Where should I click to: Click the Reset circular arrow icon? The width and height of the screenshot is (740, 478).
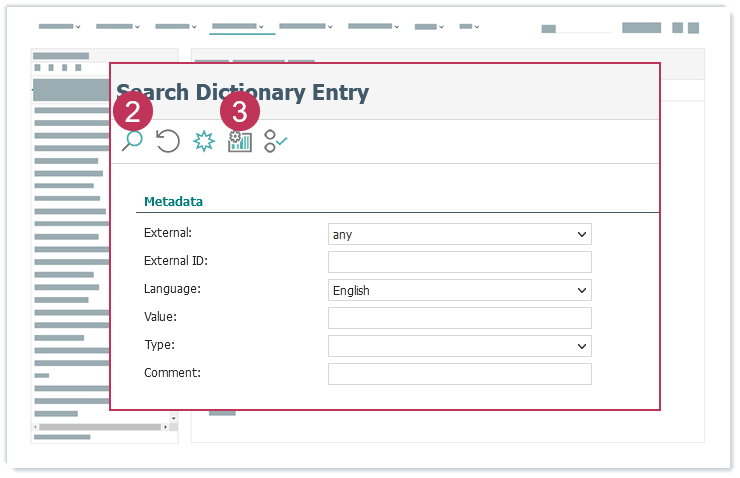(168, 141)
